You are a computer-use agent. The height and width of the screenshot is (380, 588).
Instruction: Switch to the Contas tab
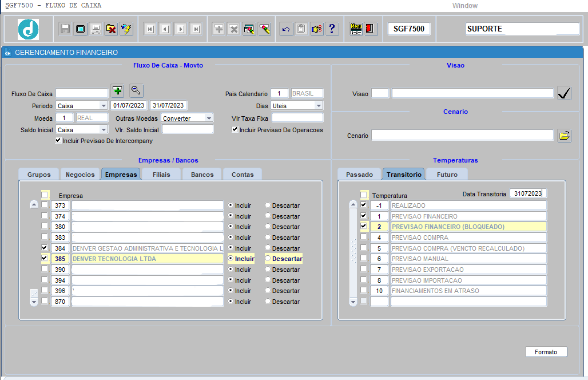click(x=243, y=175)
